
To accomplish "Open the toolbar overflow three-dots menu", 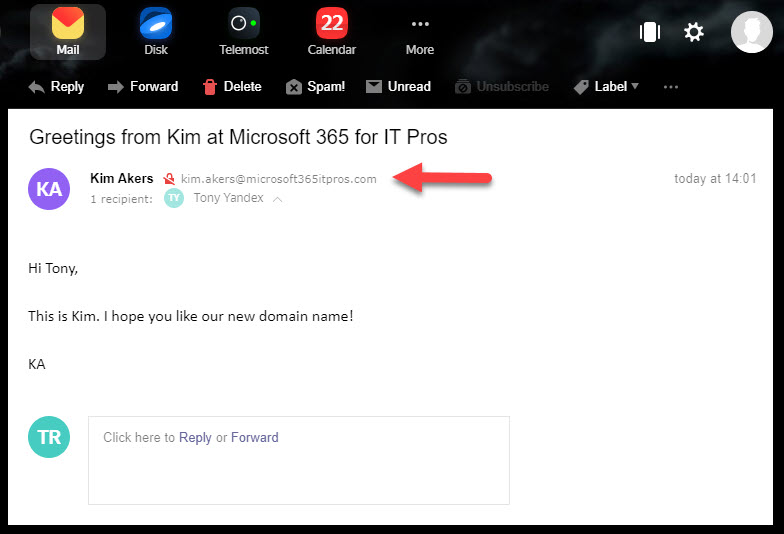I will pos(670,87).
